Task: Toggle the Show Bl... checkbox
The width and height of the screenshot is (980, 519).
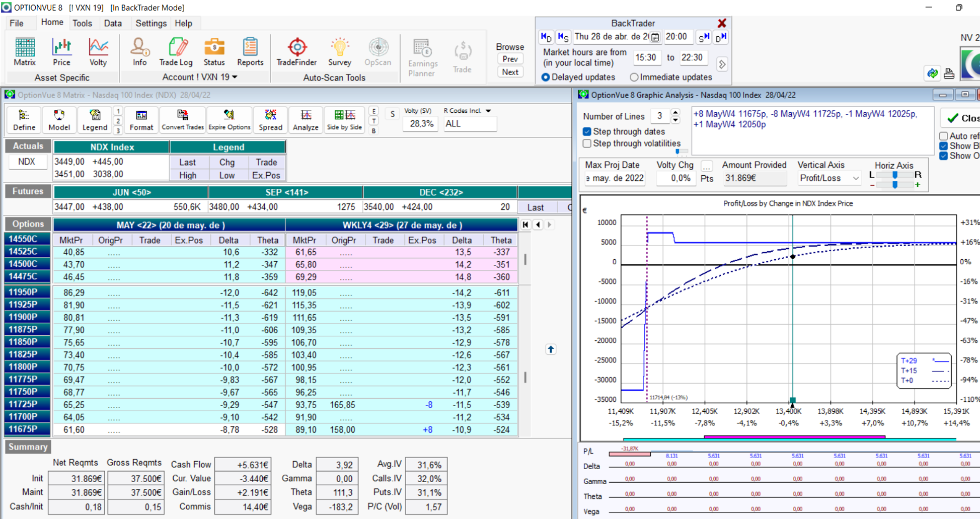Action: (944, 146)
